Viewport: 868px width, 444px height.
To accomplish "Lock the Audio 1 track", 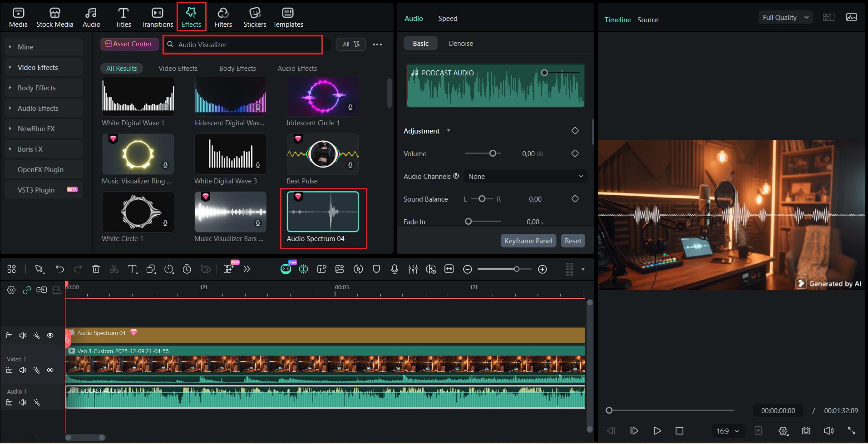I will 9,402.
